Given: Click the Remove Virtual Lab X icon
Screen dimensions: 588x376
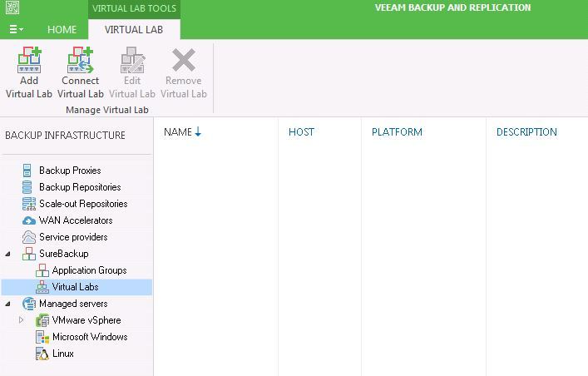Looking at the screenshot, I should coord(183,60).
